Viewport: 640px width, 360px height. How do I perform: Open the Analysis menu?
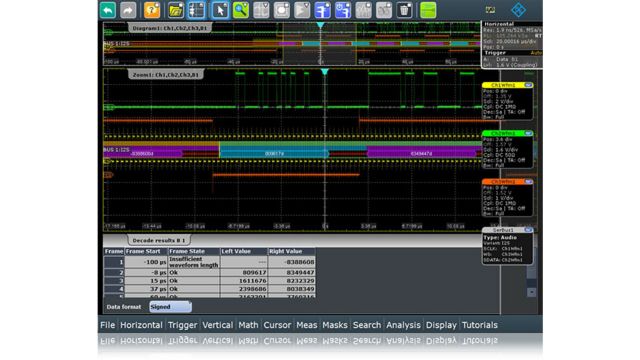pyautogui.click(x=403, y=325)
